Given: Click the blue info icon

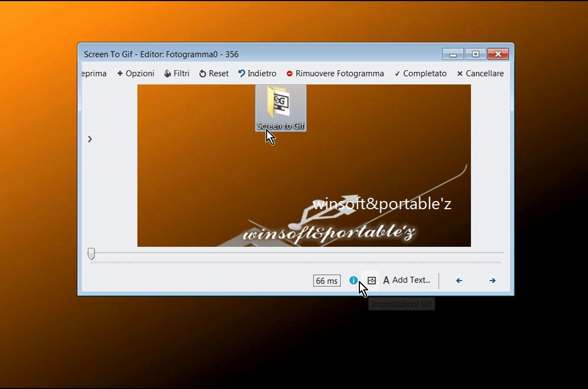Looking at the screenshot, I should pos(353,280).
